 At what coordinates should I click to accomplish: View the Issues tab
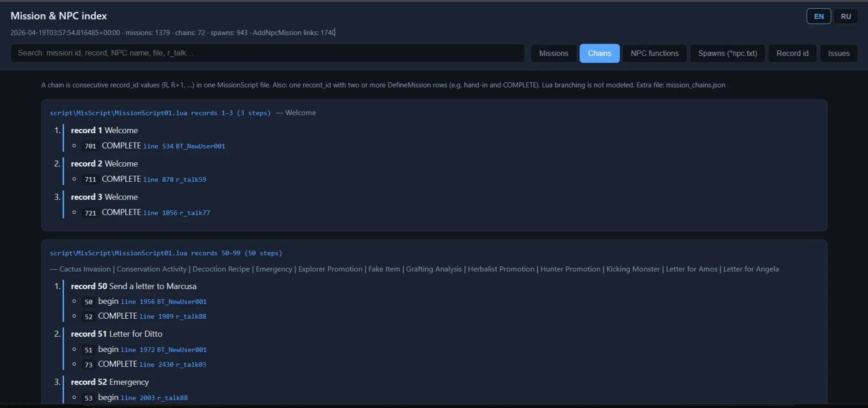(838, 54)
